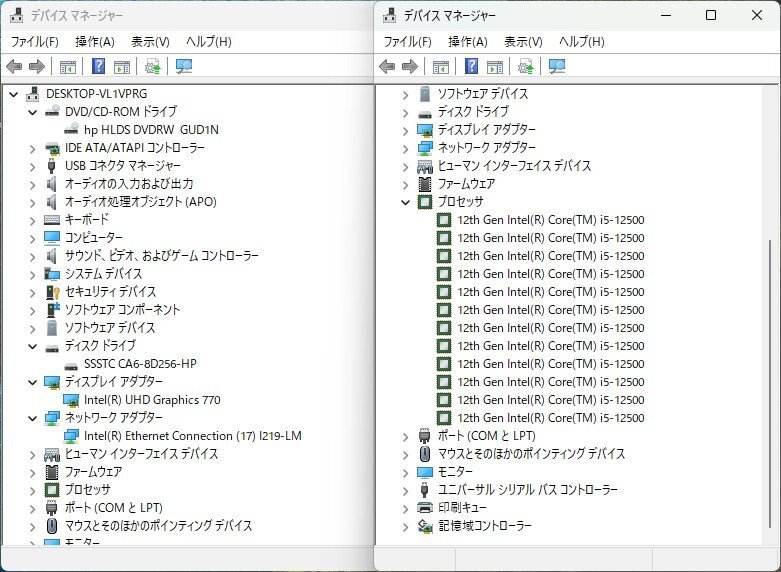
Task: Select the hp HLDS DVDRW GUD1N drive
Action: [x=151, y=130]
